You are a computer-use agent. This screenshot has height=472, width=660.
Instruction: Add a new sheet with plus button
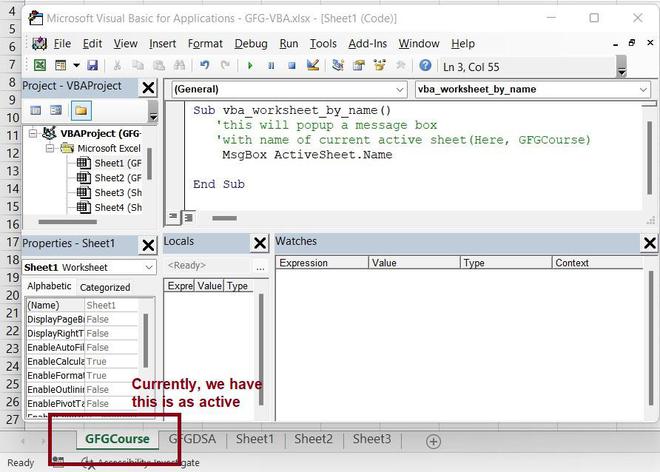pos(433,441)
